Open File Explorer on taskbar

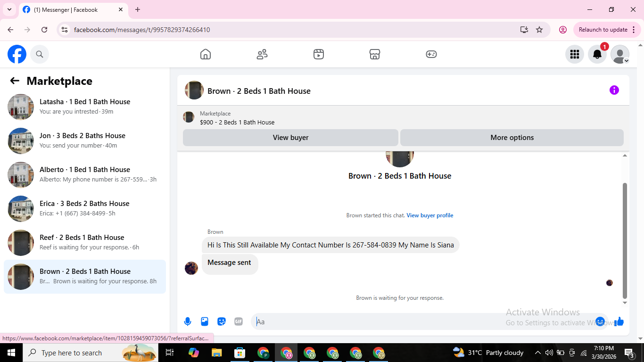216,353
